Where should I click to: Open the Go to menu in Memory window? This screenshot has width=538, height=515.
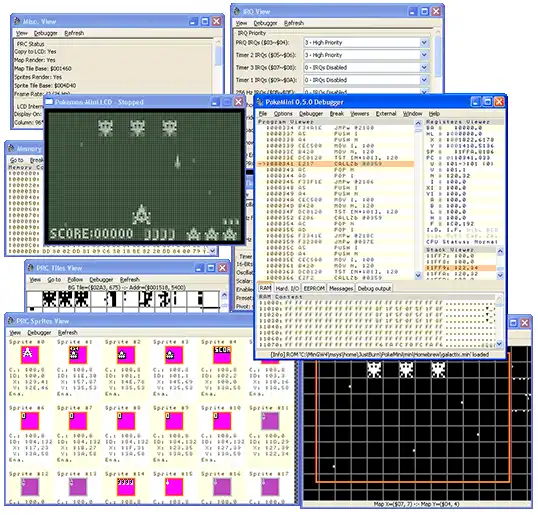coord(16,160)
